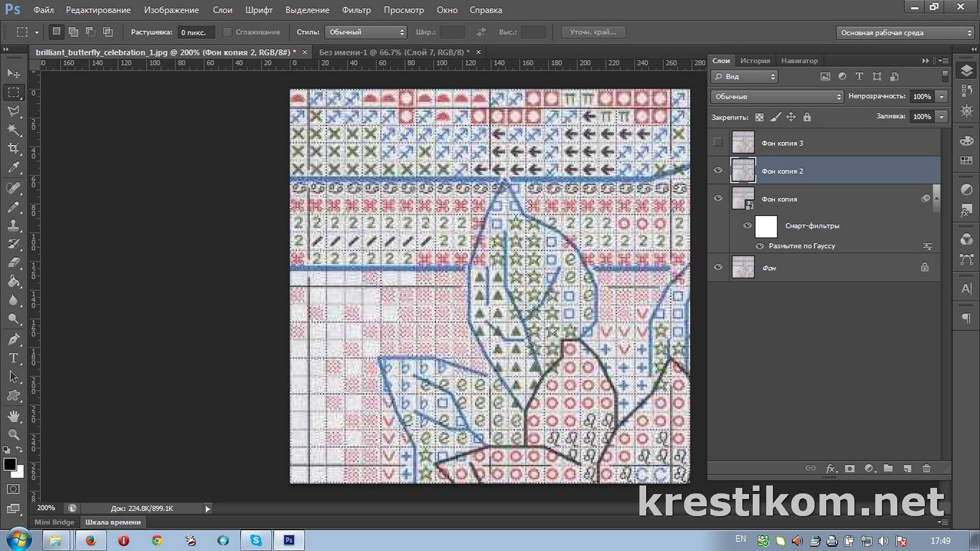Expand the Стиль dropdown in options bar
Viewport: 980px width, 551px height.
tap(366, 32)
